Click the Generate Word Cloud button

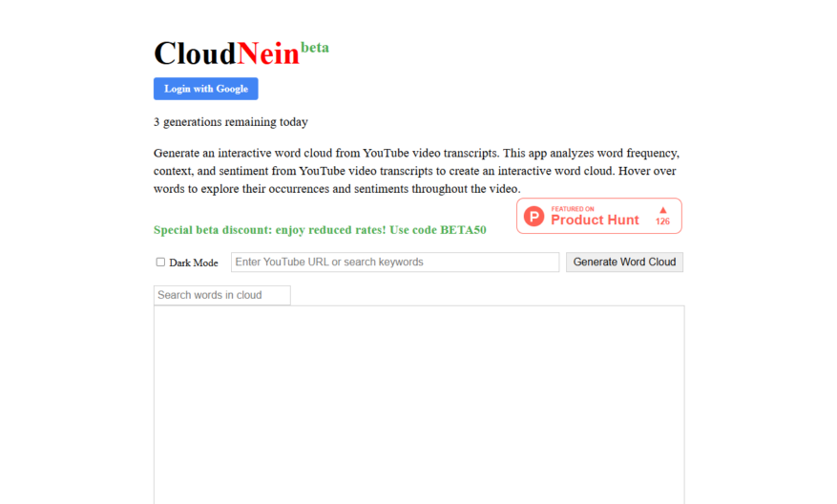(624, 262)
